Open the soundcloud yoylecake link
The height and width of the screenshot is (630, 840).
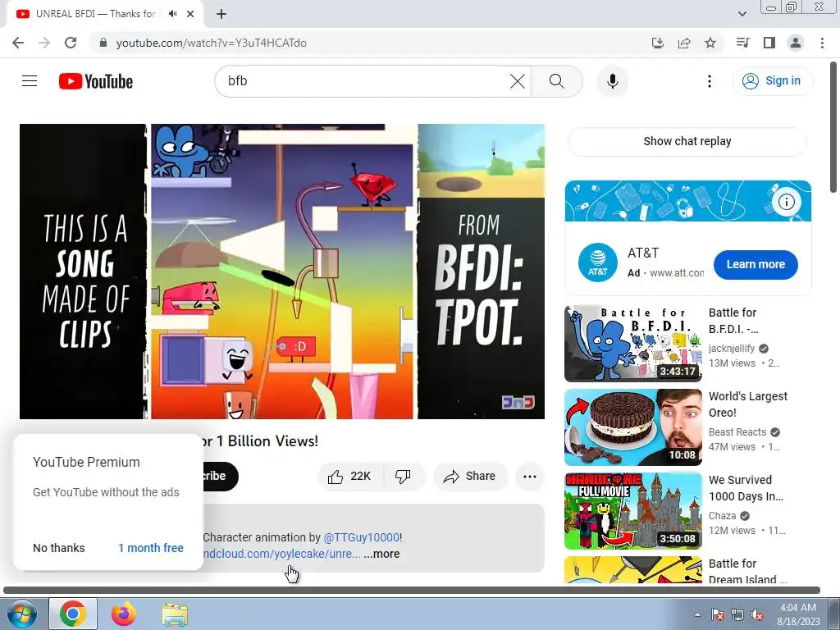(x=282, y=554)
